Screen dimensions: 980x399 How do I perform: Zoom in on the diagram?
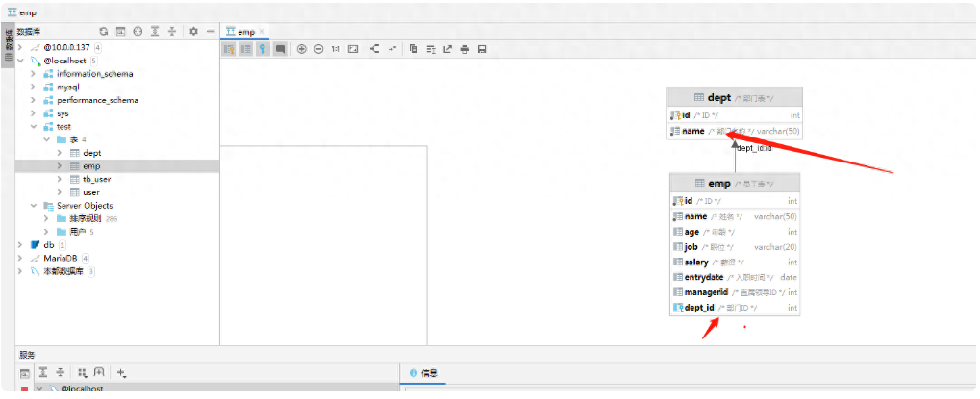302,49
